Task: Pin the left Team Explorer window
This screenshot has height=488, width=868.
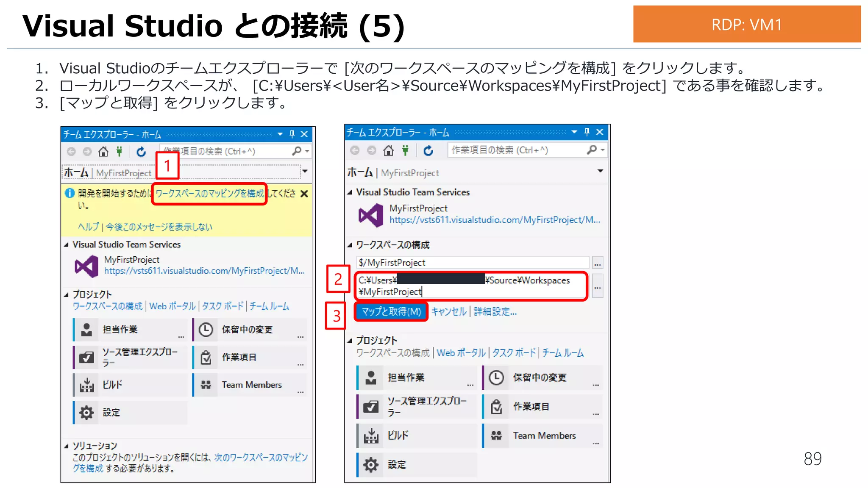Action: 292,134
